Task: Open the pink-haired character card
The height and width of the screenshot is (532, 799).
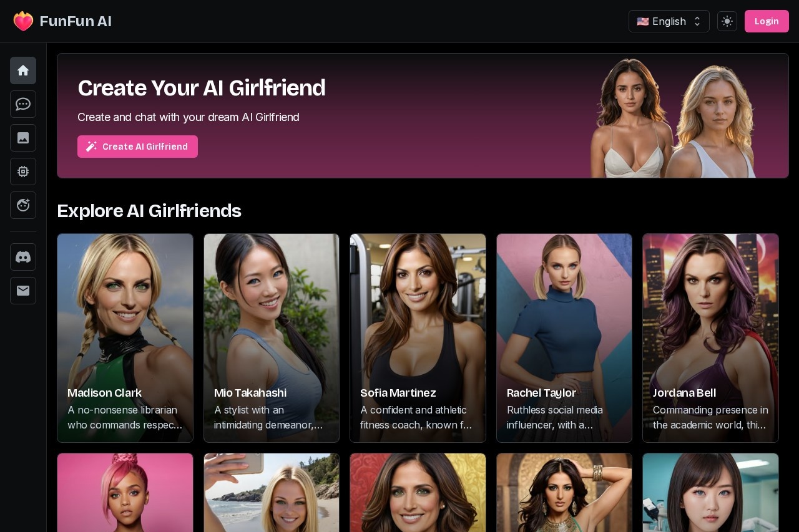Action: click(125, 493)
